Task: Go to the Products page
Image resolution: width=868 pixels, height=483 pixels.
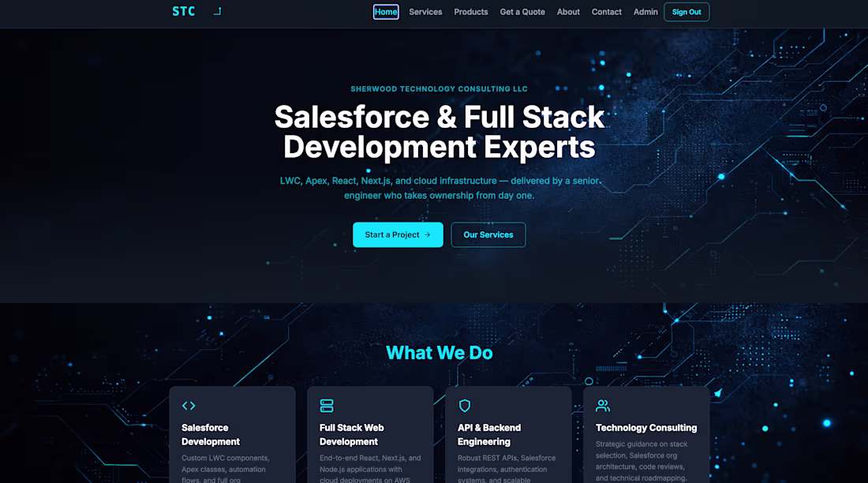Action: pyautogui.click(x=471, y=12)
